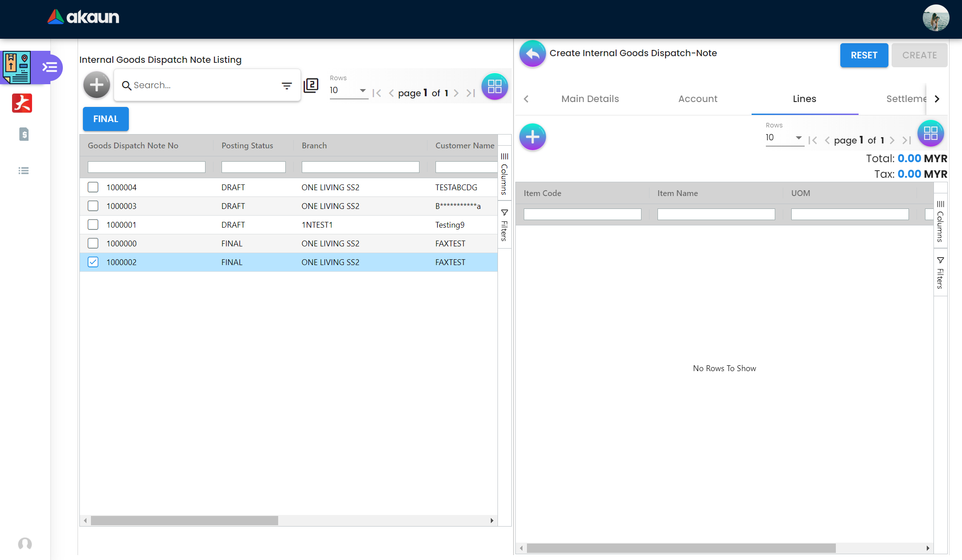
Task: Check the box for note 1000001
Action: pos(93,225)
